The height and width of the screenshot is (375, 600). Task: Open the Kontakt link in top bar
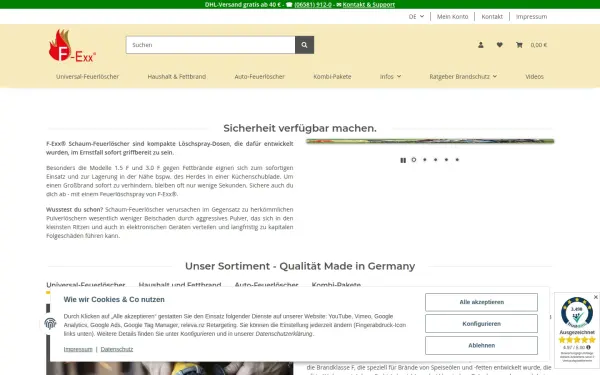coord(492,16)
